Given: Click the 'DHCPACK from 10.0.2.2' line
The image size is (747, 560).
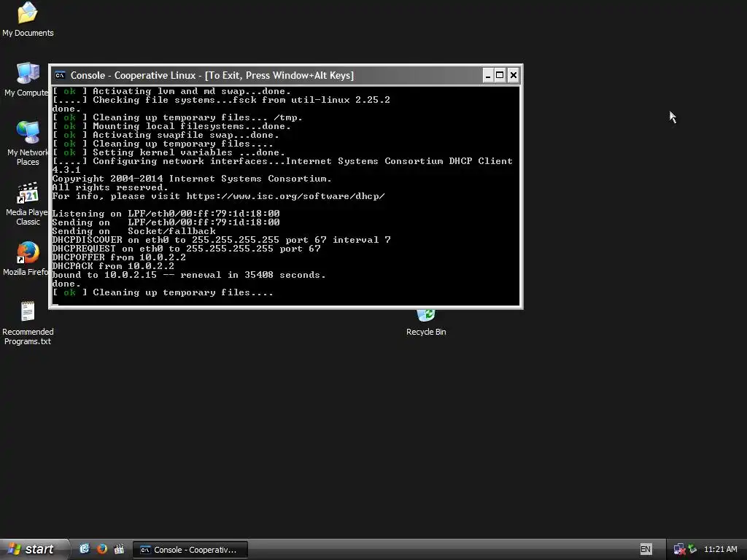Looking at the screenshot, I should (x=113, y=266).
